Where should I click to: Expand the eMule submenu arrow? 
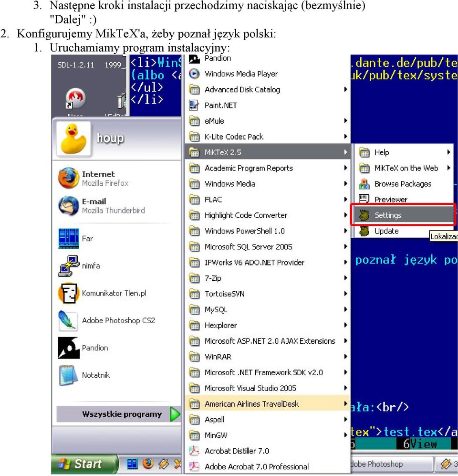[345, 121]
